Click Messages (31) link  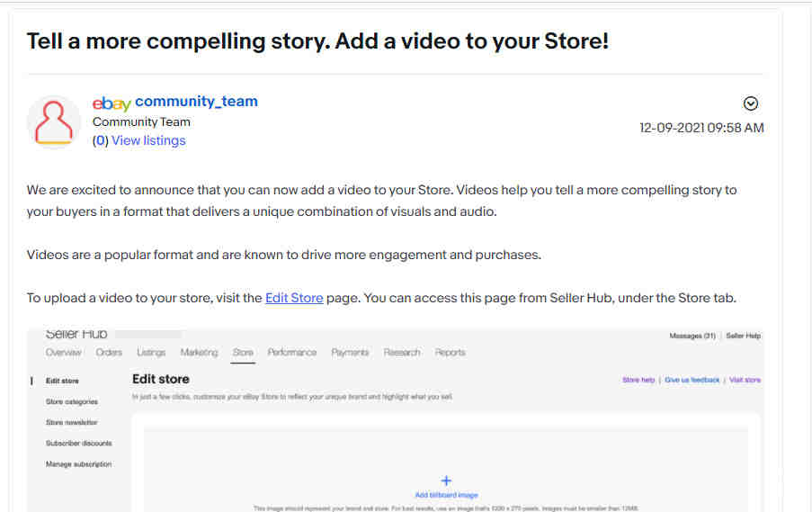(x=692, y=336)
